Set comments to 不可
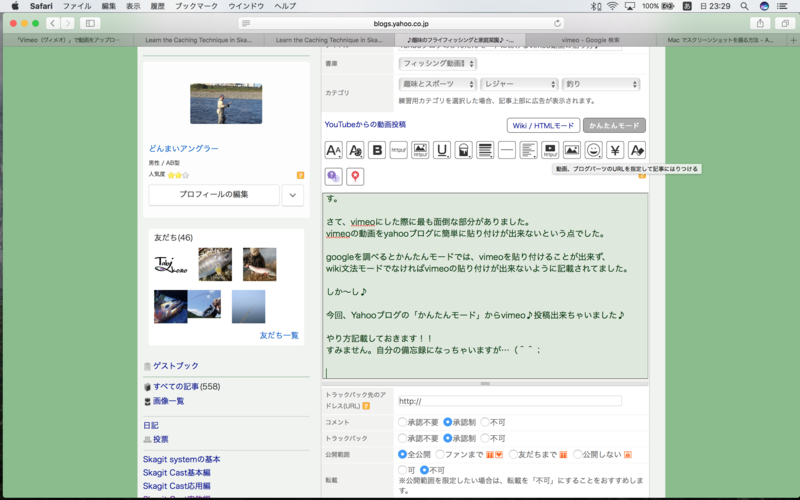Image resolution: width=800 pixels, height=500 pixels. point(485,422)
